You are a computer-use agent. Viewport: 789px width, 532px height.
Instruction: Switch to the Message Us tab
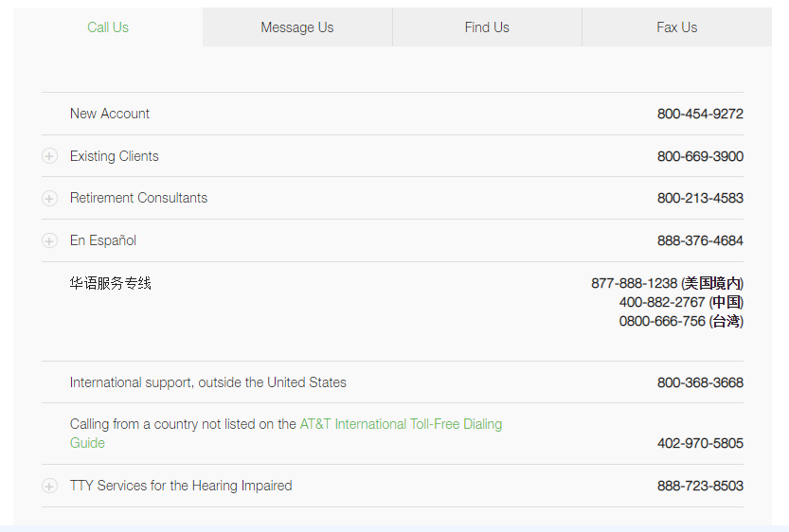[297, 27]
